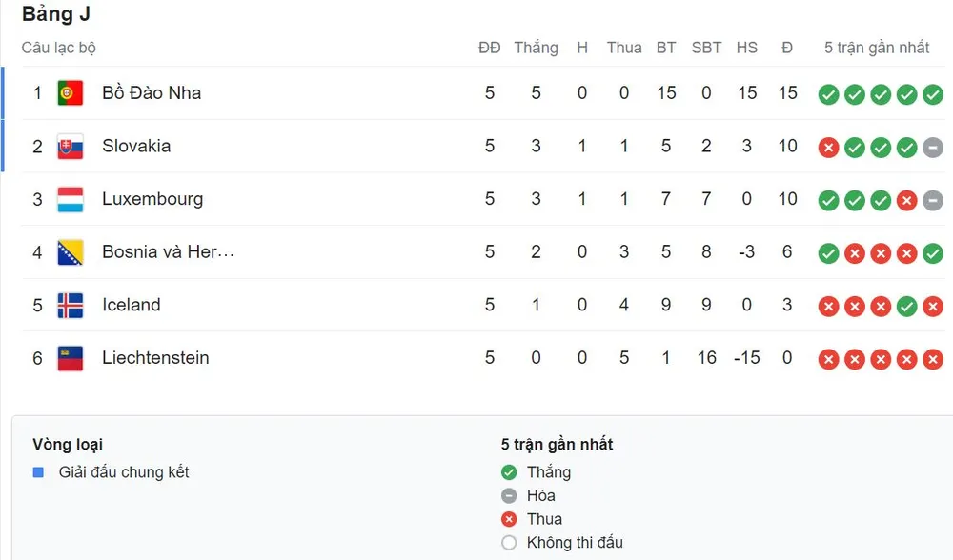Screen dimensions: 953x560
Task: Click the Thắng column header
Action: pos(536,48)
